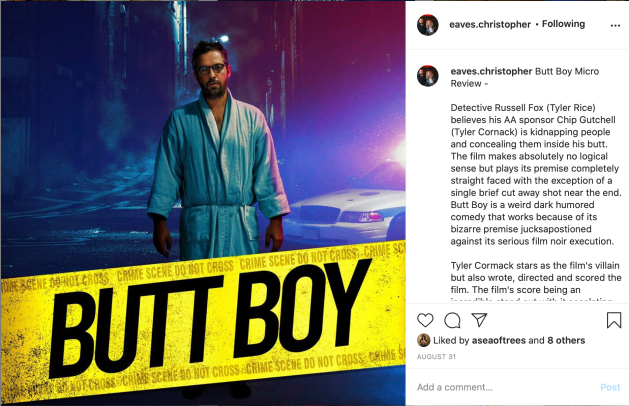Save the post with the bookmark icon
Viewport: 629px width, 406px height.
pyautogui.click(x=614, y=320)
